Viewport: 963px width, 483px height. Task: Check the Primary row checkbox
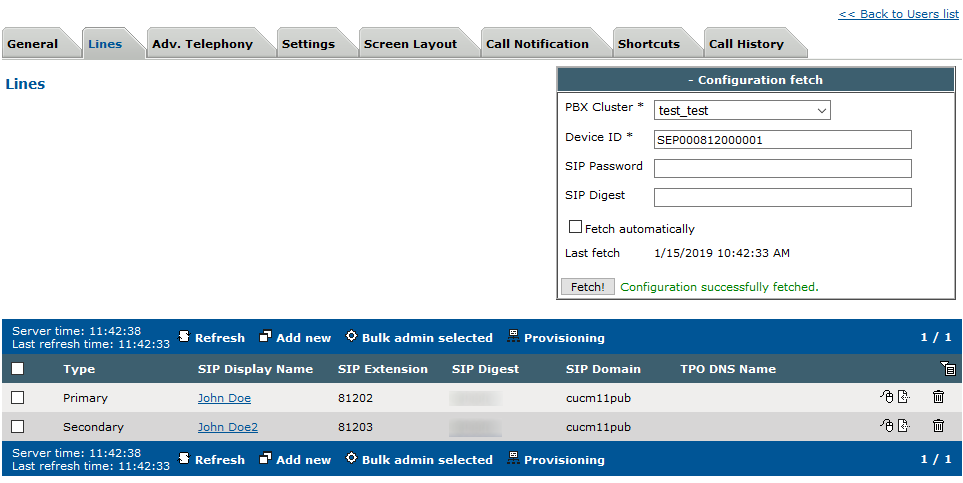click(x=18, y=398)
